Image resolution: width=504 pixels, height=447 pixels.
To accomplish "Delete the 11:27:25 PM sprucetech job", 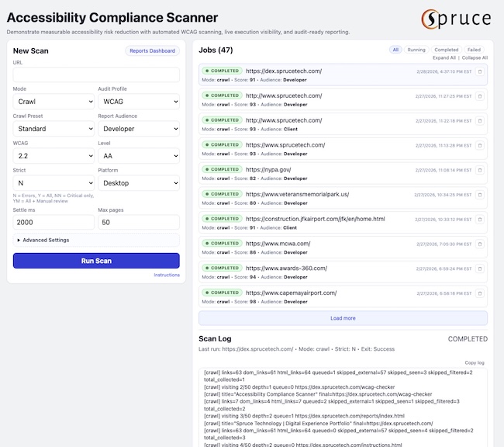I will click(x=479, y=96).
